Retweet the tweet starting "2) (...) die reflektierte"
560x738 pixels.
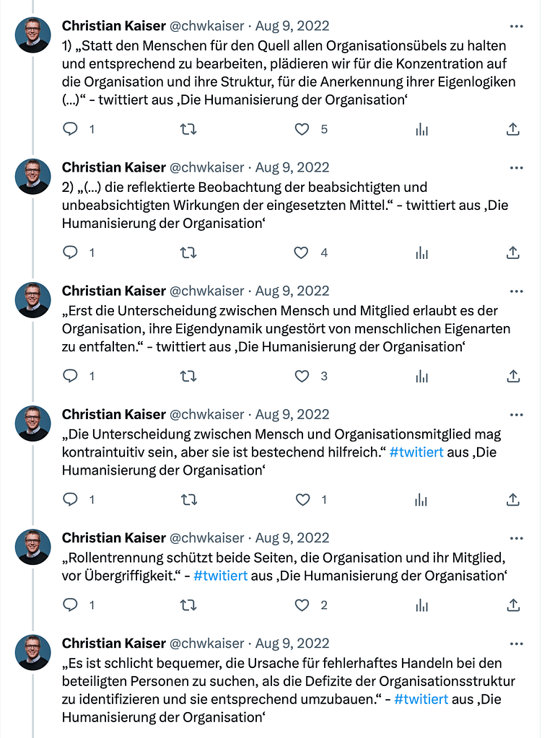pos(188,252)
